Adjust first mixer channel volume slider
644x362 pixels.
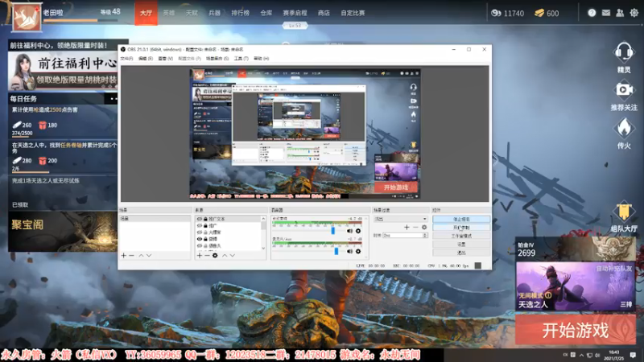(x=332, y=231)
